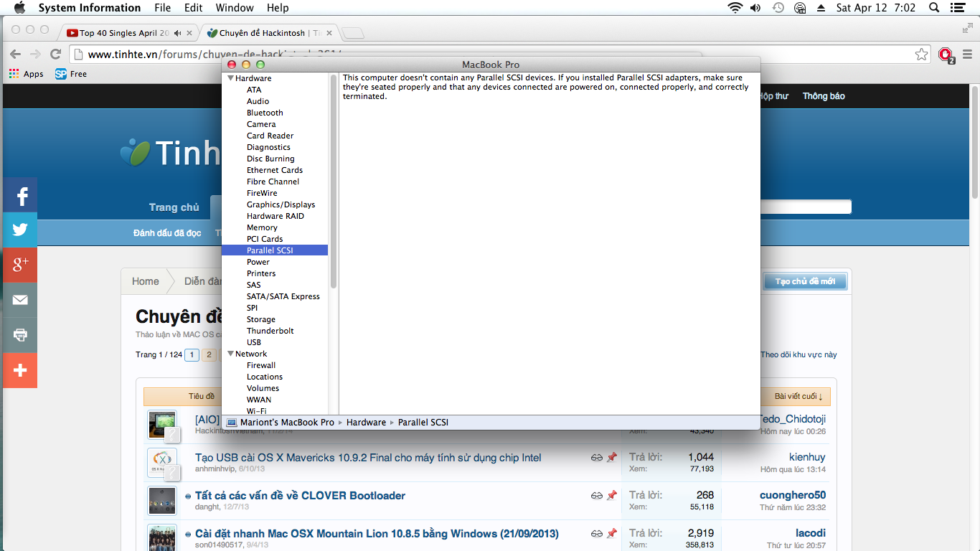This screenshot has height=551, width=980.
Task: Sort by Bài viết cuối column
Action: coord(798,396)
